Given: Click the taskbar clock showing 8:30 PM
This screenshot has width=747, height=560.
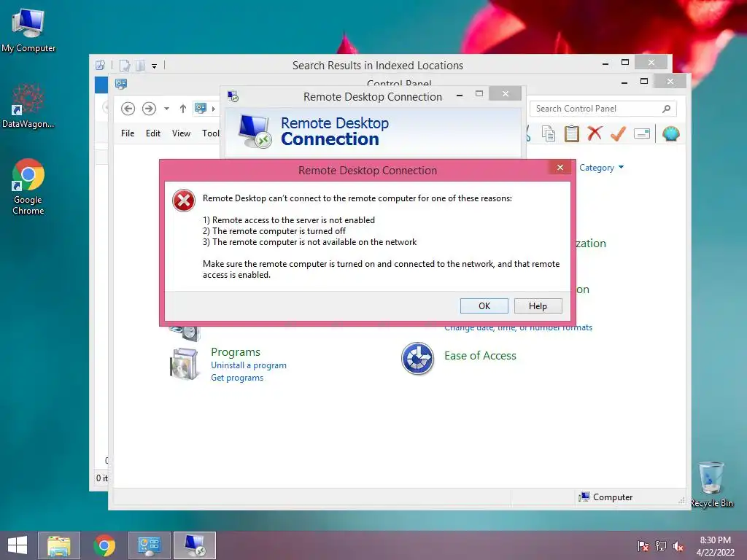Looking at the screenshot, I should click(715, 546).
